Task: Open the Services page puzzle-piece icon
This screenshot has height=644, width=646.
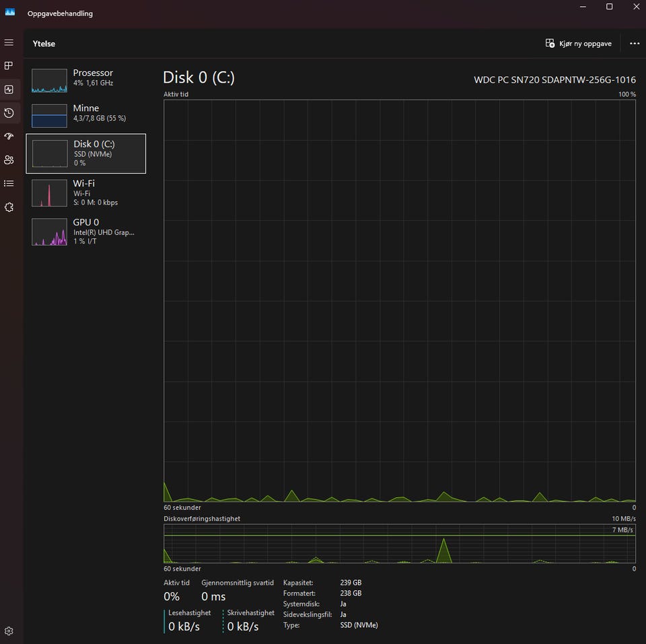Action: [x=9, y=207]
